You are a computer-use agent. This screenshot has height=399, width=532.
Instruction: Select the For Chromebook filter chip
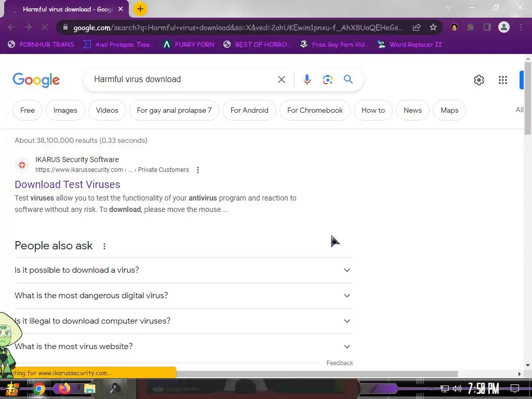[315, 110]
